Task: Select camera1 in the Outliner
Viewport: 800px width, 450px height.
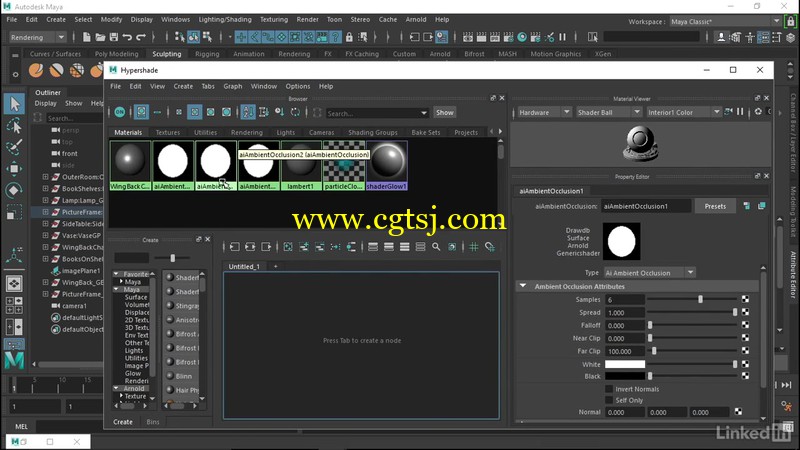Action: 74,306
